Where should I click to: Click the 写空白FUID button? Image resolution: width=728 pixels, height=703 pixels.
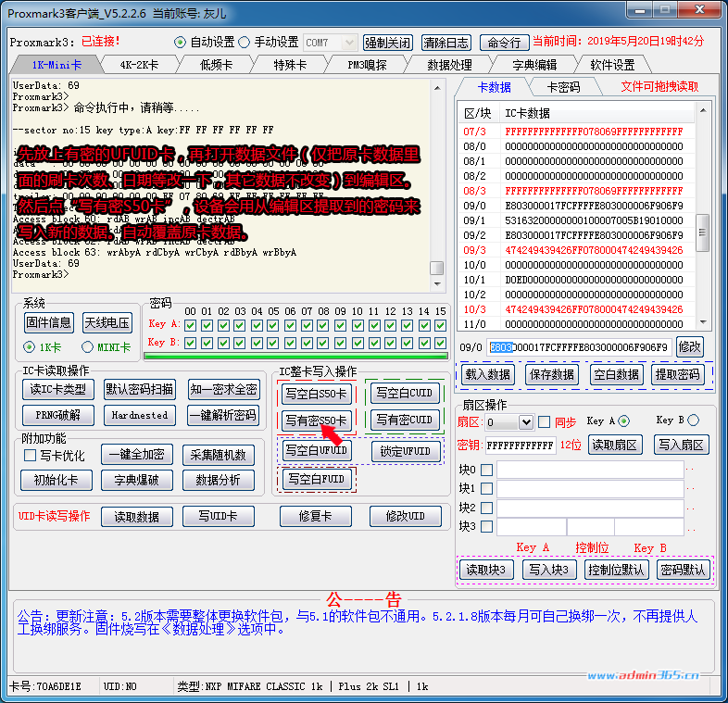click(x=317, y=479)
